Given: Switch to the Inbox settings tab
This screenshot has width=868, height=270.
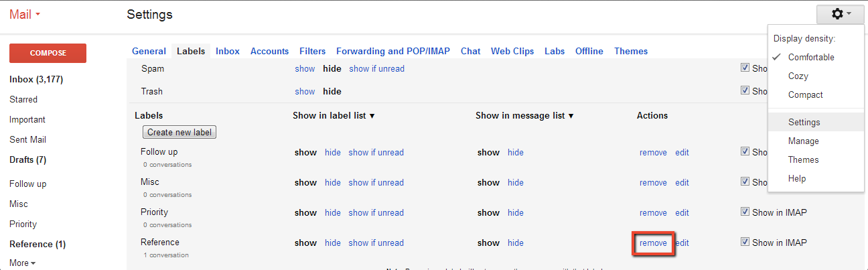Looking at the screenshot, I should tap(228, 51).
